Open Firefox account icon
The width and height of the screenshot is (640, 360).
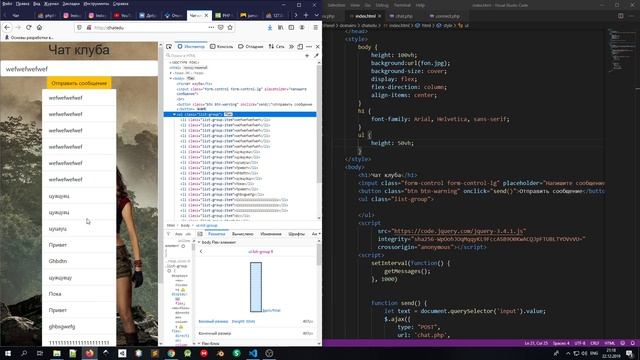(x=302, y=27)
